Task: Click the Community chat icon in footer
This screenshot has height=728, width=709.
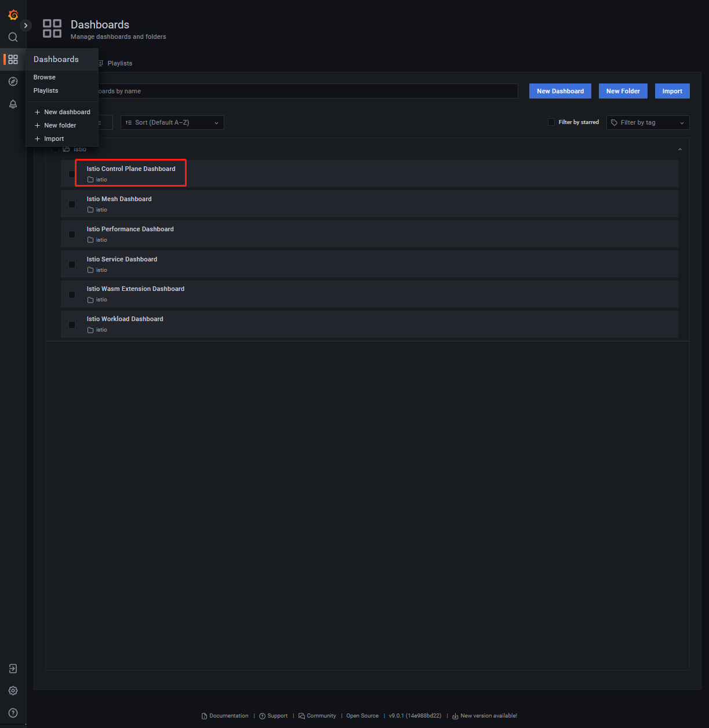Action: [x=301, y=716]
